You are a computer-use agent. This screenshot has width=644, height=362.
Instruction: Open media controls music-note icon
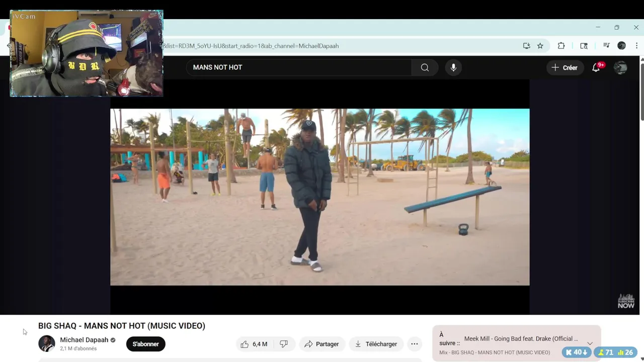[606, 46]
